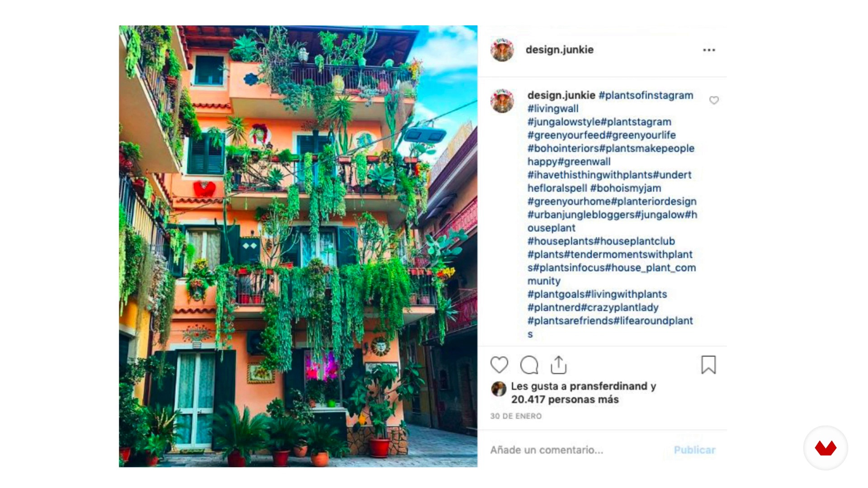Click the plant-covered building photo
Screen dimensions: 868x488
click(x=298, y=246)
